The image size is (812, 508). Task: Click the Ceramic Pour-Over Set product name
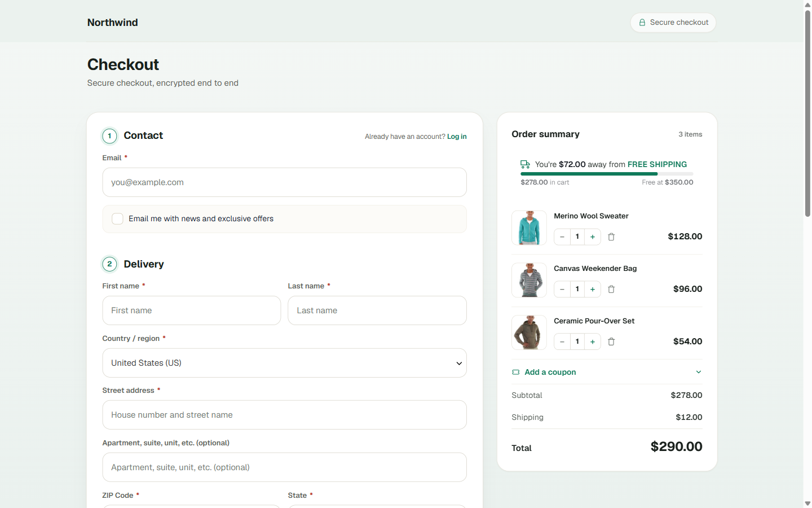pos(594,321)
